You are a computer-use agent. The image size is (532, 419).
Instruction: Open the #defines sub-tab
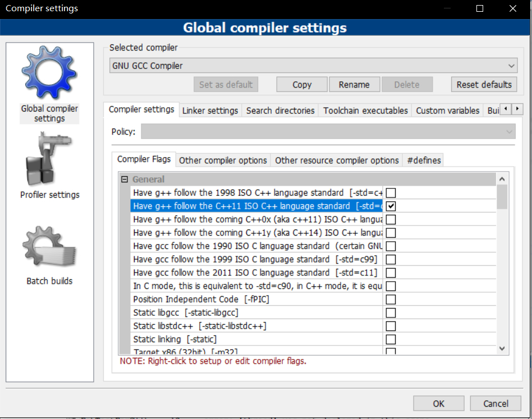coord(424,160)
